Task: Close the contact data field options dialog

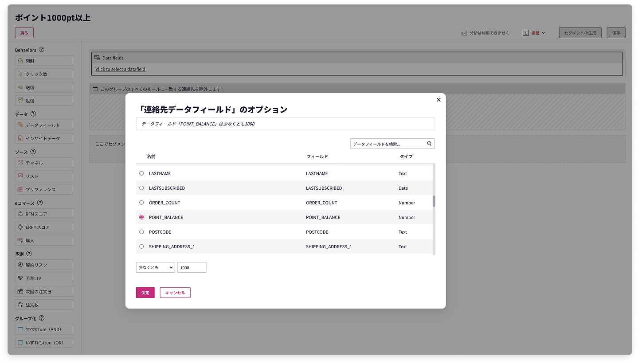Action: pyautogui.click(x=438, y=100)
